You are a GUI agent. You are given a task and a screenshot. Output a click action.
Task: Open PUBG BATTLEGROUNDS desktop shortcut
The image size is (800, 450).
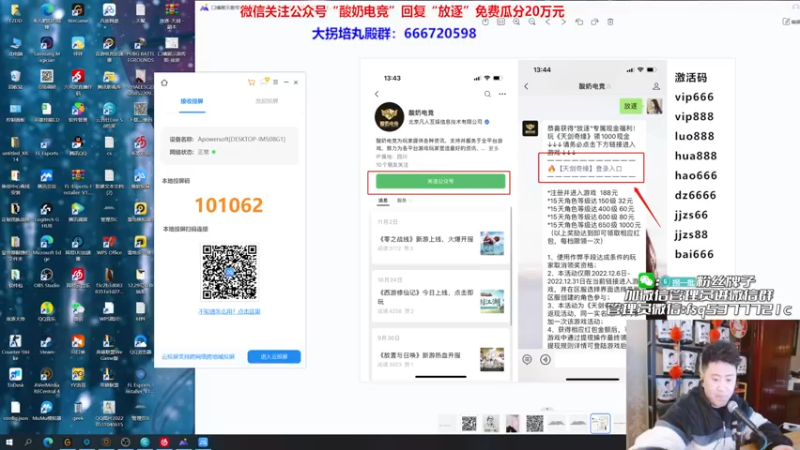[140, 49]
